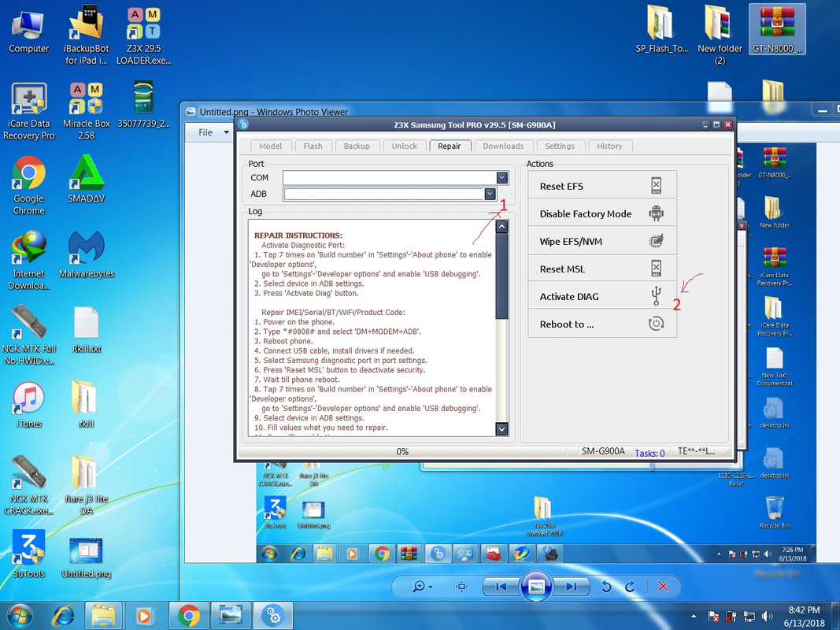Click the Log scrollbar down arrow
This screenshot has width=840, height=630.
point(502,428)
